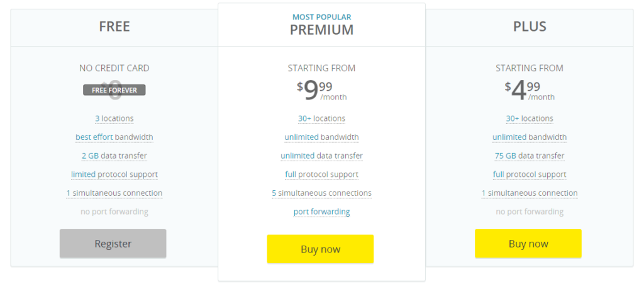Click the Register button in Free plan
Image resolution: width=644 pixels, height=284 pixels.
[x=113, y=244]
